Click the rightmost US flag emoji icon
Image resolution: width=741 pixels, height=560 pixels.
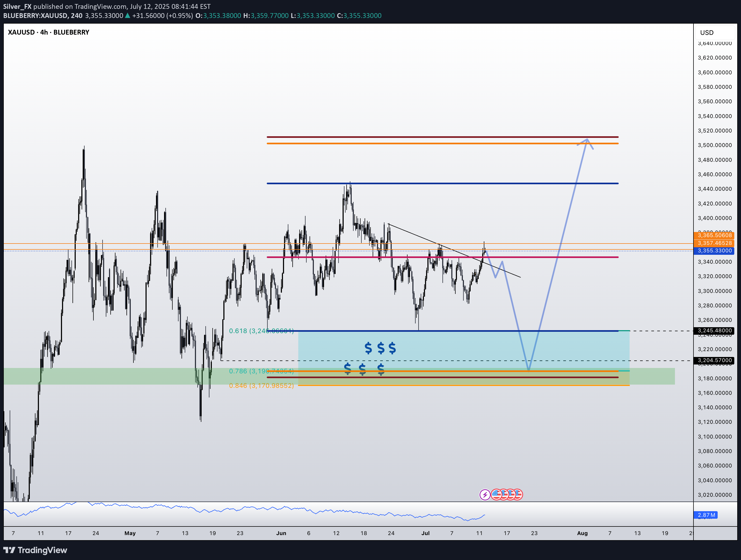tap(519, 494)
